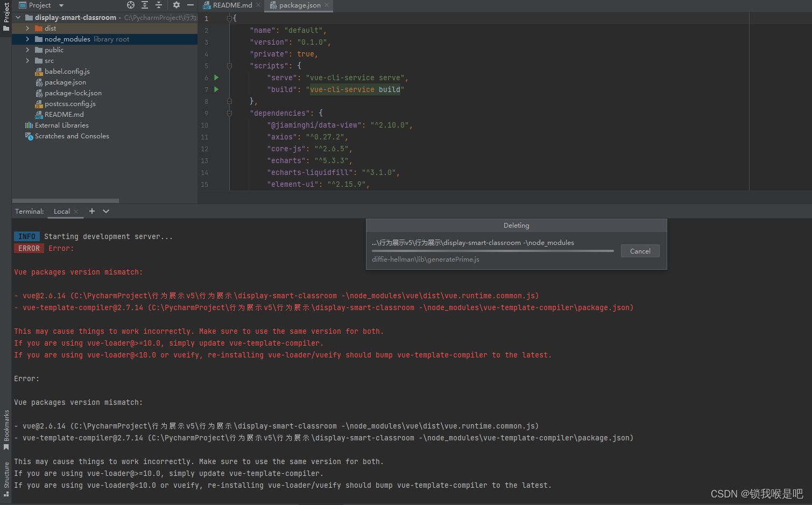812x505 pixels.
Task: Fold the dependencies block
Action: coord(229,113)
